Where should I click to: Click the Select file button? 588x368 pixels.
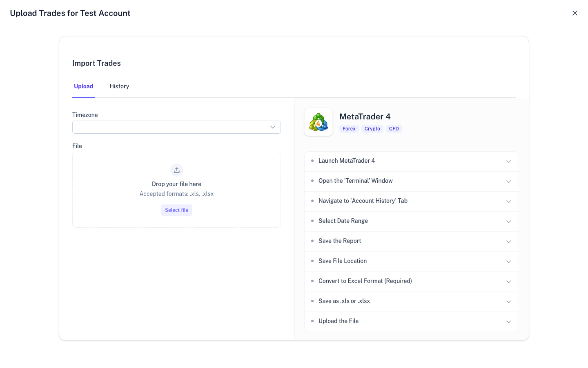(x=176, y=210)
